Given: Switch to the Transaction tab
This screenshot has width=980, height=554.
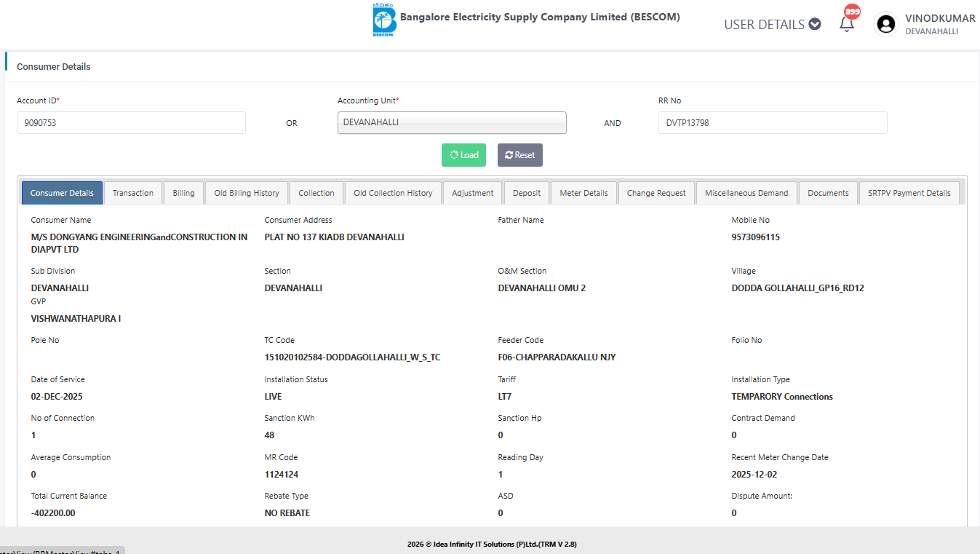Looking at the screenshot, I should [x=133, y=193].
